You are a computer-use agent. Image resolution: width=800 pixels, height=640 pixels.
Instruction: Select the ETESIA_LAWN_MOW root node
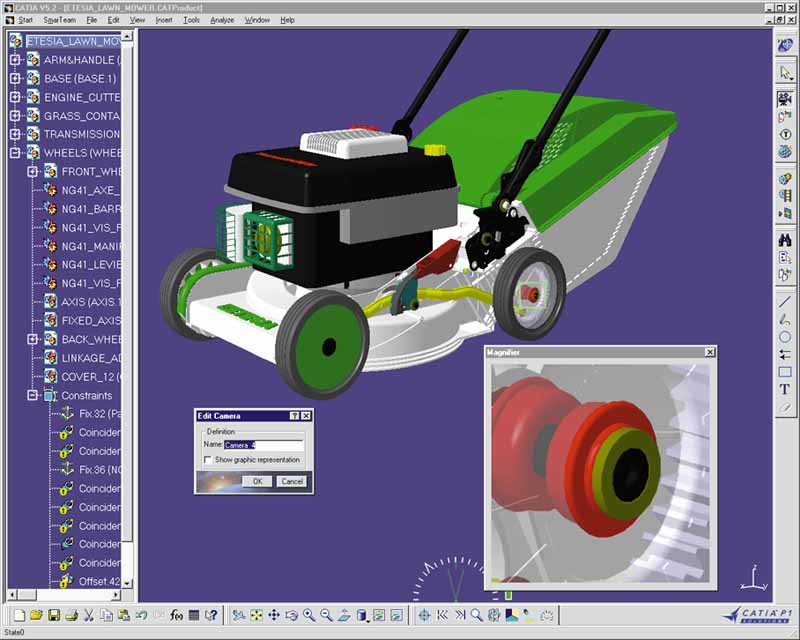click(73, 41)
